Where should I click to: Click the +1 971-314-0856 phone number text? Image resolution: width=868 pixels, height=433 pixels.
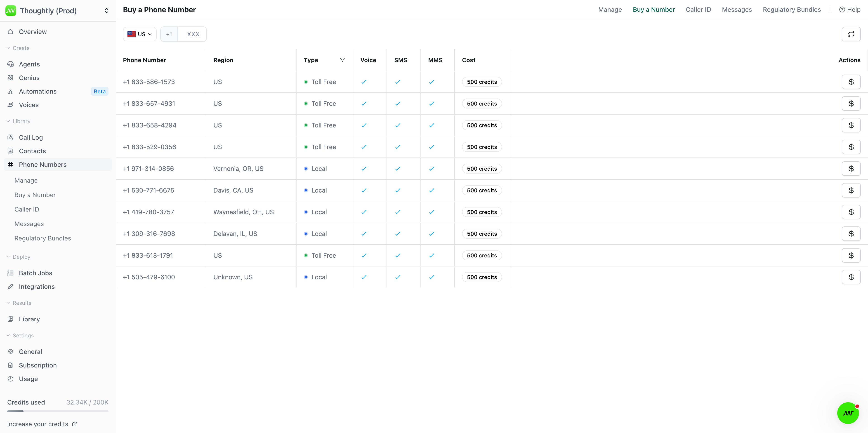pyautogui.click(x=148, y=169)
